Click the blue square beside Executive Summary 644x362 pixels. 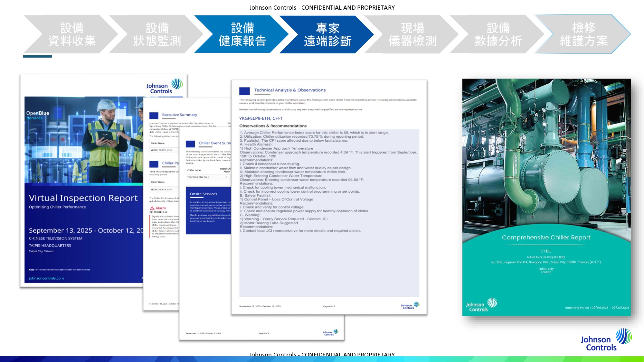coord(154,115)
